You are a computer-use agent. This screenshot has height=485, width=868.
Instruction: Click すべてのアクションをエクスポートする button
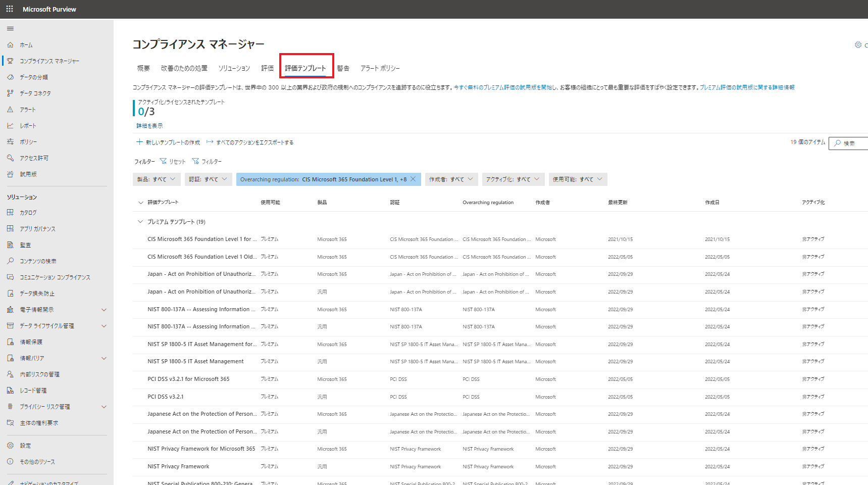[250, 142]
